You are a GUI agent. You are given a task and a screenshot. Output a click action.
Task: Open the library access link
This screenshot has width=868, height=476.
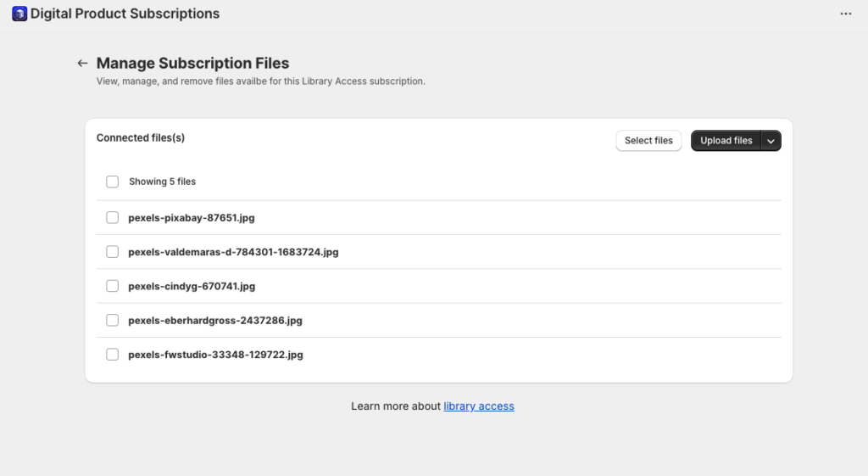coord(479,406)
